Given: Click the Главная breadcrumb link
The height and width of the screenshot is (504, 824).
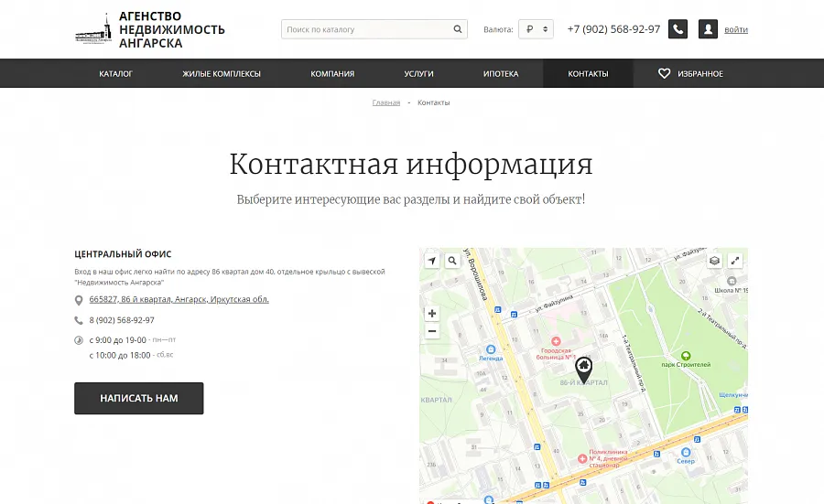Looking at the screenshot, I should [x=386, y=102].
